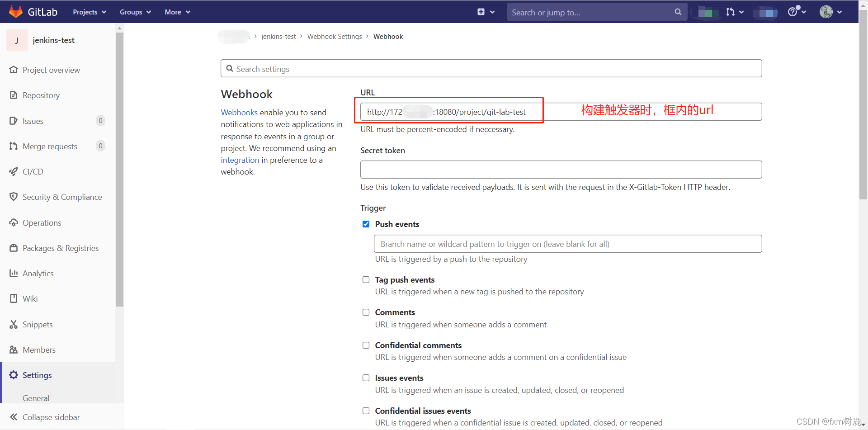Click the Analytics chart icon
This screenshot has width=868, height=430.
(14, 273)
